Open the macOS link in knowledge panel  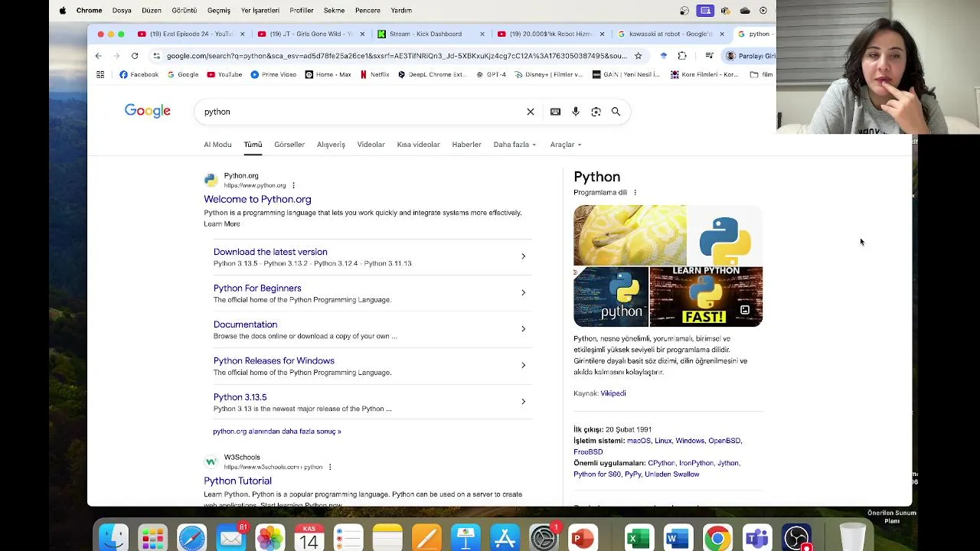[639, 441]
